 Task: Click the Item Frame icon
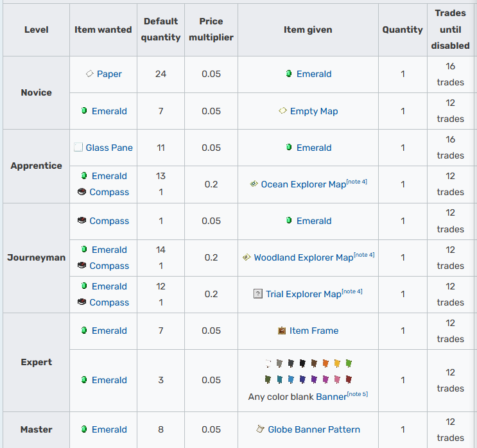coord(282,331)
